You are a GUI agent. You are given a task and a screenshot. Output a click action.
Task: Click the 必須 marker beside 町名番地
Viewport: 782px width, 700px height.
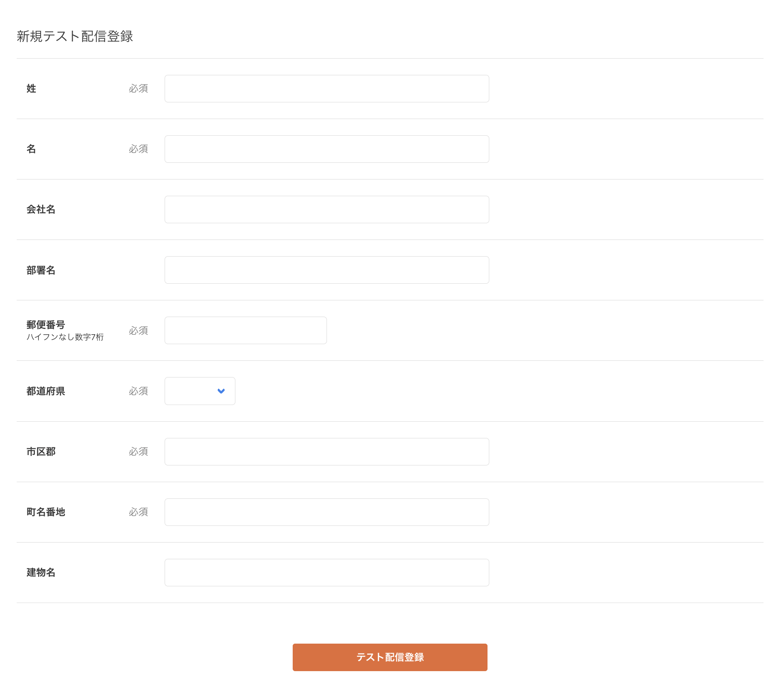click(138, 512)
